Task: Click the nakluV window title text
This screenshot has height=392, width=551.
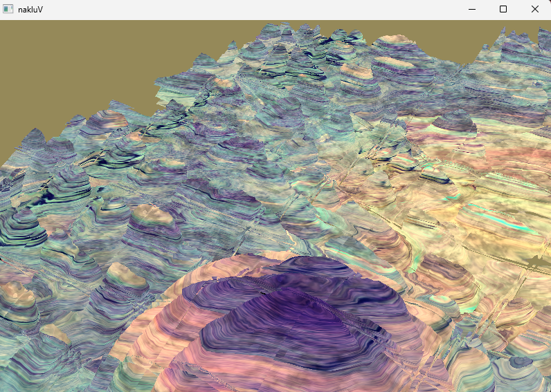Action: coord(30,9)
